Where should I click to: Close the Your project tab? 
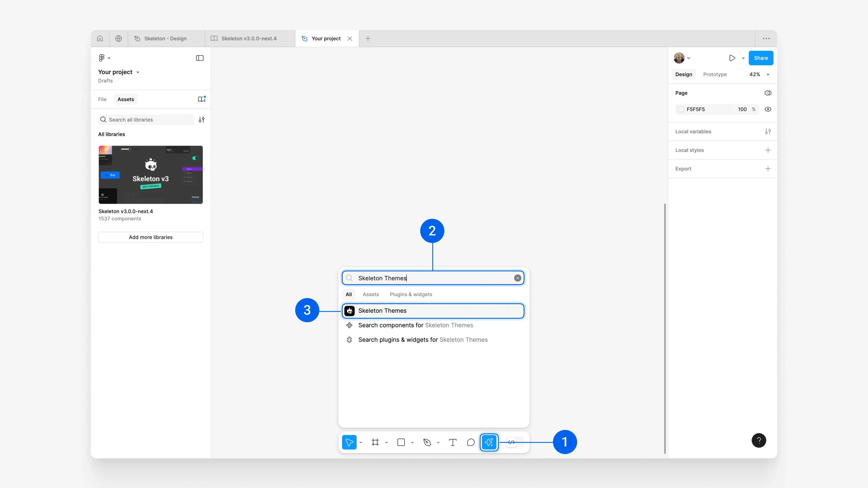(x=350, y=38)
